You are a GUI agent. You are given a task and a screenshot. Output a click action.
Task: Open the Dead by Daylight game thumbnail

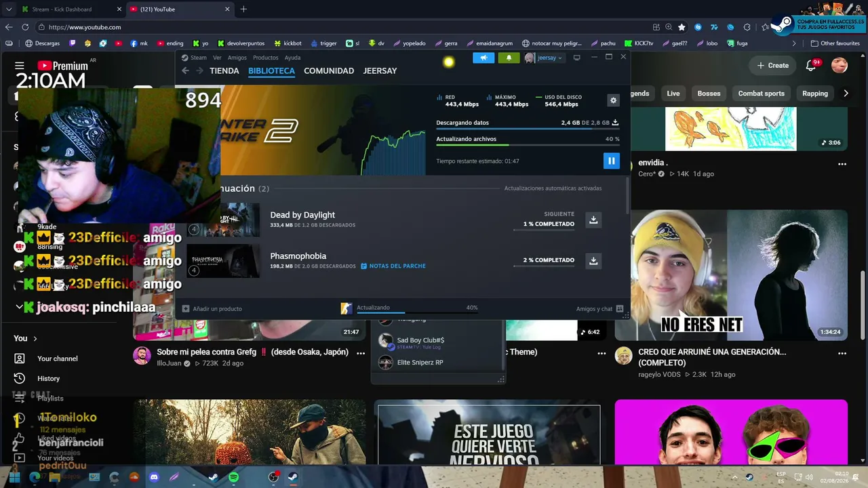pyautogui.click(x=223, y=220)
